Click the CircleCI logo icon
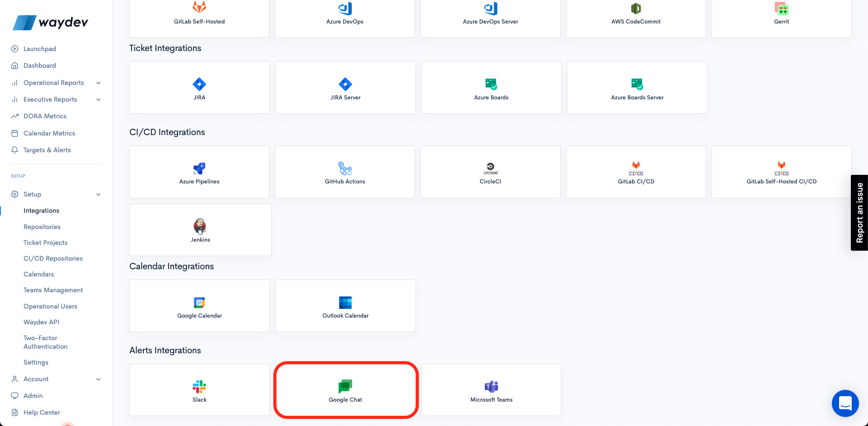The height and width of the screenshot is (426, 868). pyautogui.click(x=491, y=169)
